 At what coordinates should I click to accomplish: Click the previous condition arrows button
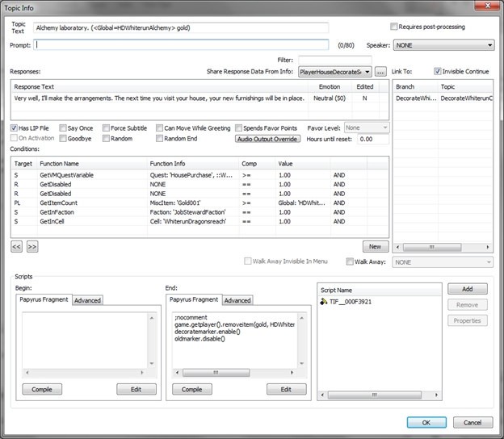[17, 246]
